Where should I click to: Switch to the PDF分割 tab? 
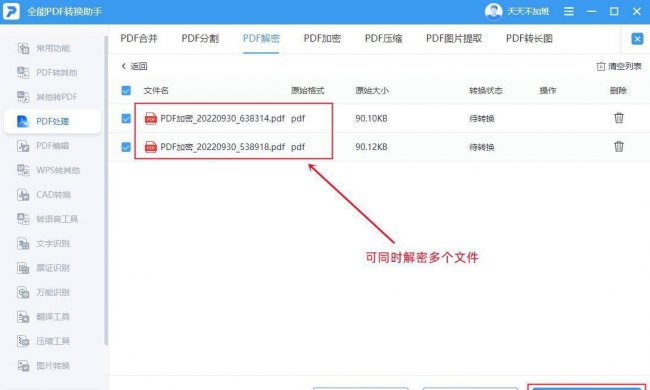tap(200, 39)
